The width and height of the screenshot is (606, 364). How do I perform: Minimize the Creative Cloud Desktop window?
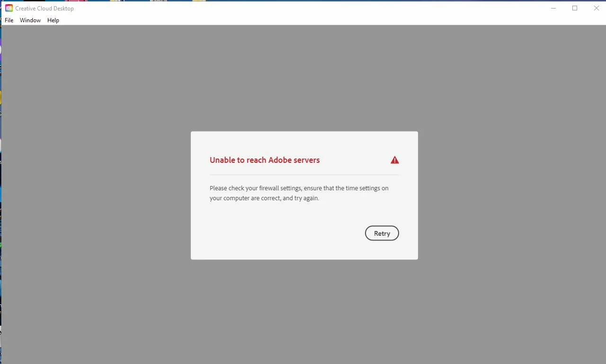coord(553,8)
